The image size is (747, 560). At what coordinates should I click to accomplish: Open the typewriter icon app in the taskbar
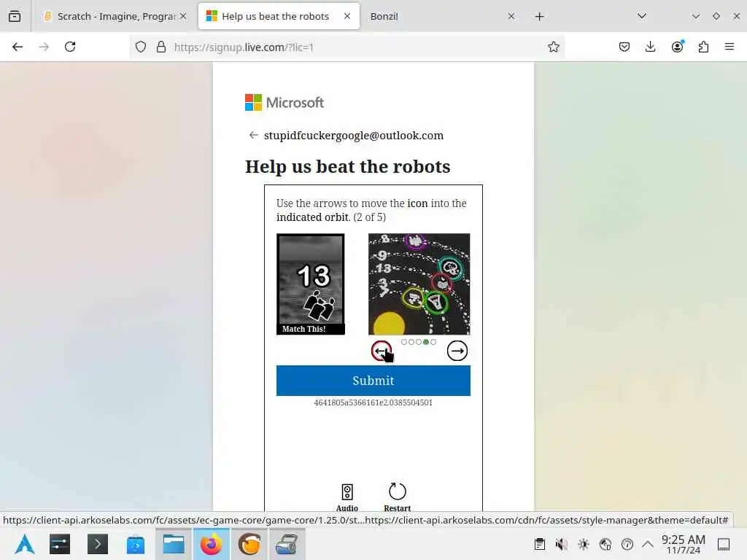click(x=287, y=544)
